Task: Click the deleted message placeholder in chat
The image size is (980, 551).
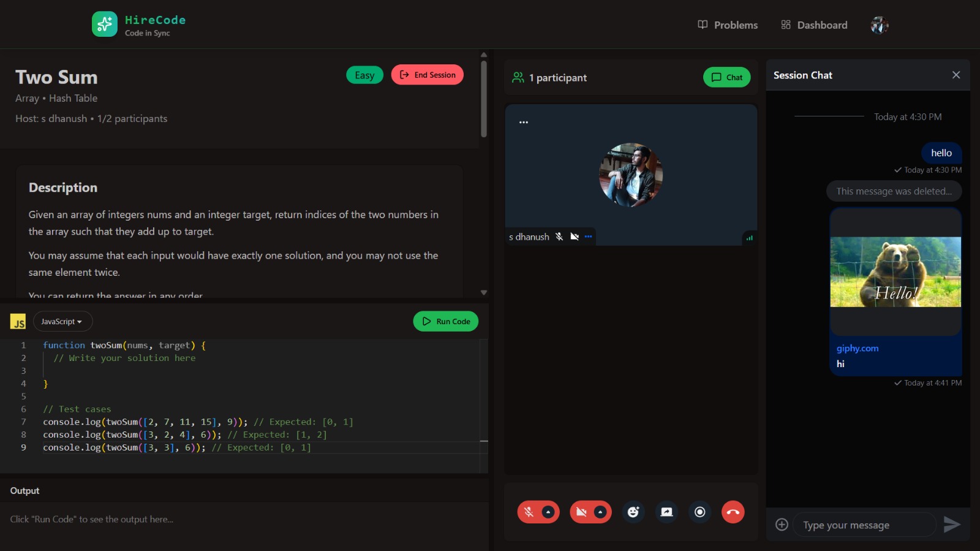Action: pyautogui.click(x=894, y=191)
